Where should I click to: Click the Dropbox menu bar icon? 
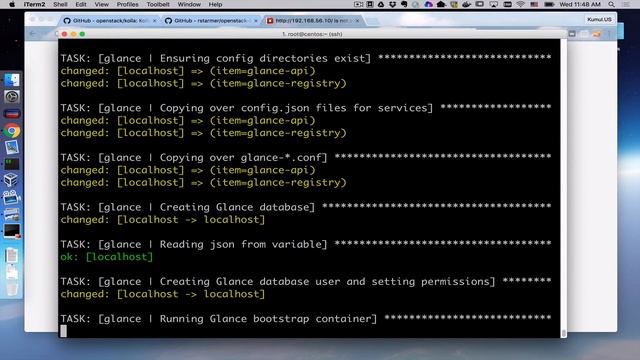pyautogui.click(x=392, y=4)
